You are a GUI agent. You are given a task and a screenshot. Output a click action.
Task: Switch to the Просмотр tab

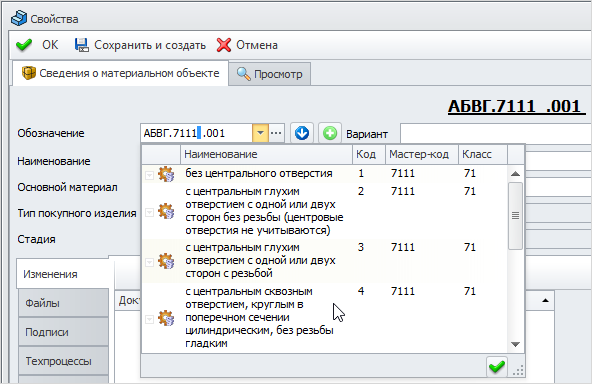[x=270, y=74]
